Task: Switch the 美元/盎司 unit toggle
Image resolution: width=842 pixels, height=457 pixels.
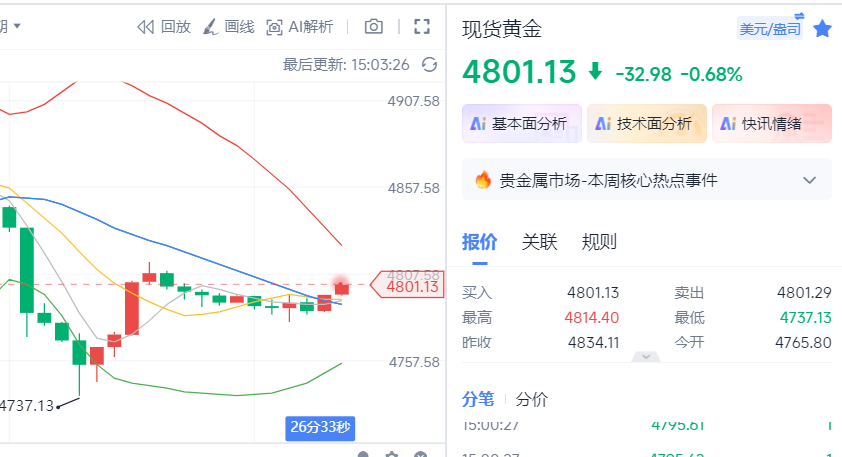Action: (771, 28)
